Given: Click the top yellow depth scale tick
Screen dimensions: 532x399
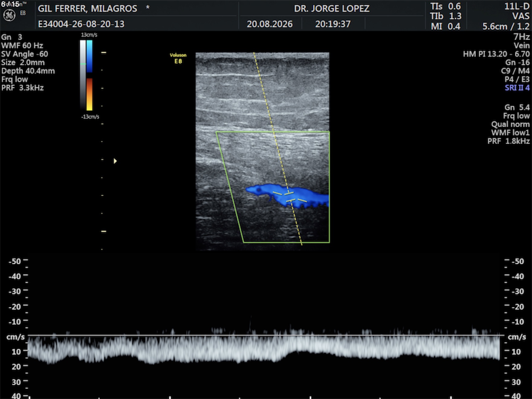Looking at the screenshot, I should click(x=104, y=53).
